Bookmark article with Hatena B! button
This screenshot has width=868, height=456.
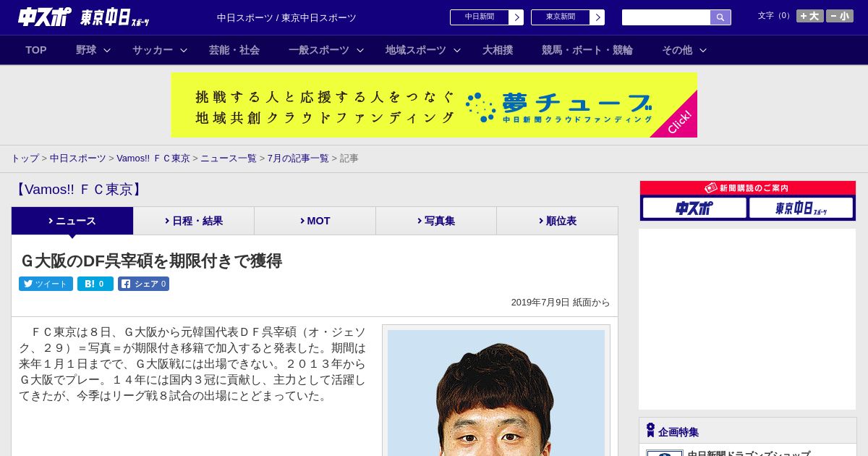pyautogui.click(x=95, y=284)
